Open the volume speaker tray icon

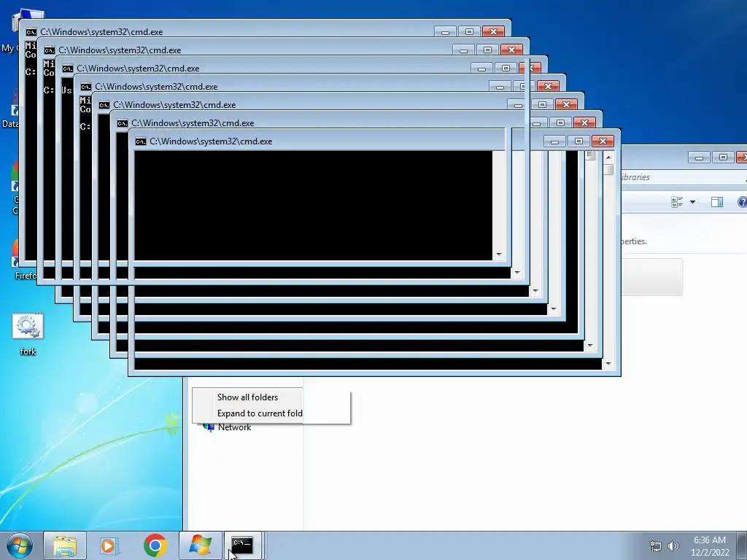pos(673,546)
